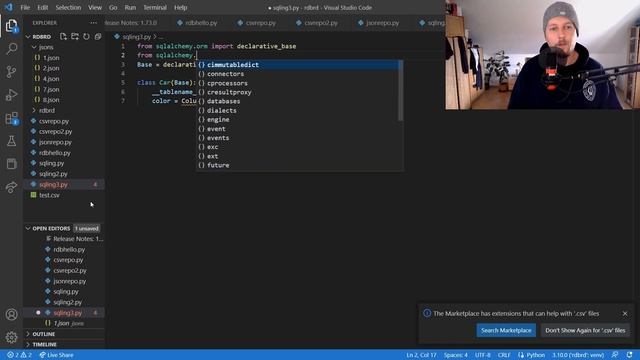Switch to the jsonrepo.py editor tab
640x360 pixels.
click(378, 23)
